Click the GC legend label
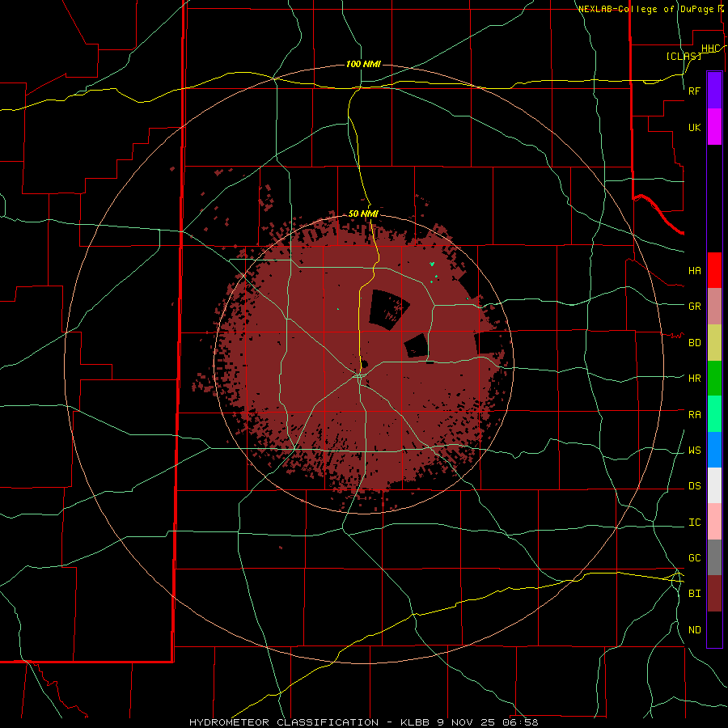728x728 pixels. pos(695,558)
